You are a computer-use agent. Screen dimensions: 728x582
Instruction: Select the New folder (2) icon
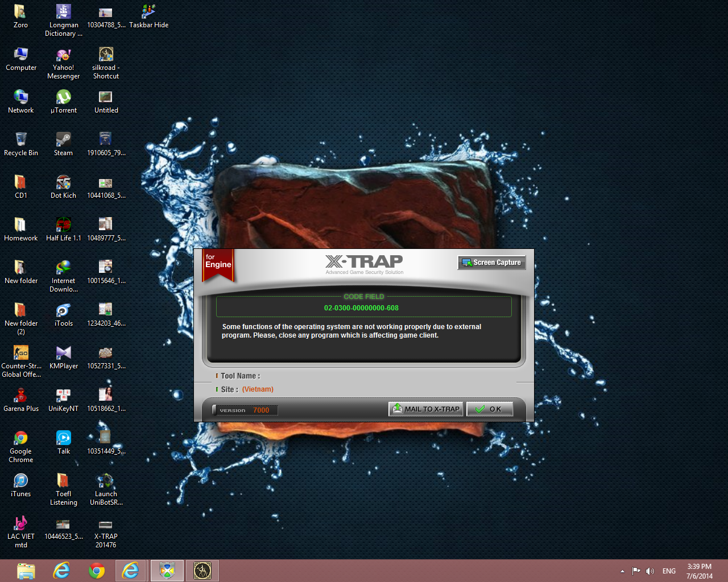click(x=21, y=318)
